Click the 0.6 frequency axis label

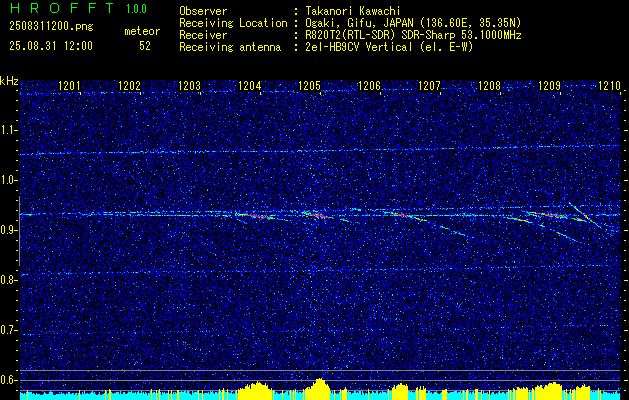click(8, 380)
